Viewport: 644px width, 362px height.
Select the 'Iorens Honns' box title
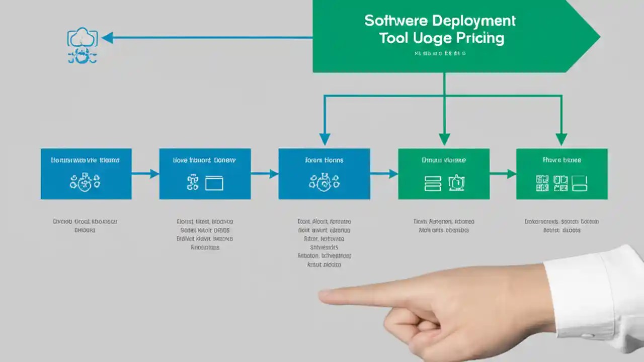324,160
